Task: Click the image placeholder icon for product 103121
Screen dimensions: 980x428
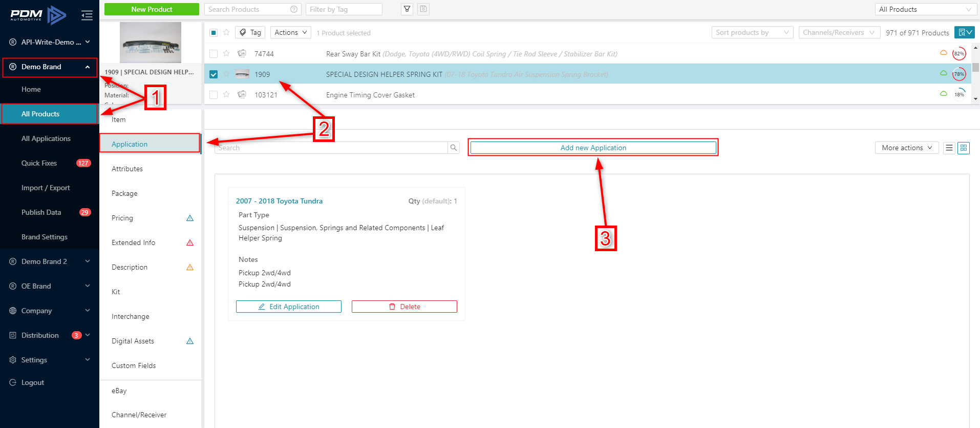Action: tap(242, 94)
